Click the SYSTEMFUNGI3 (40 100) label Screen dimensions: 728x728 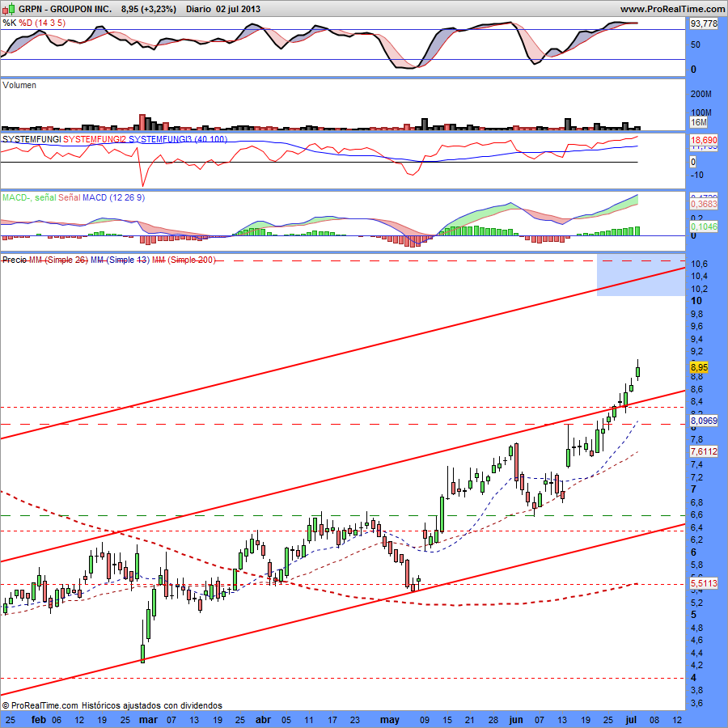coord(178,139)
